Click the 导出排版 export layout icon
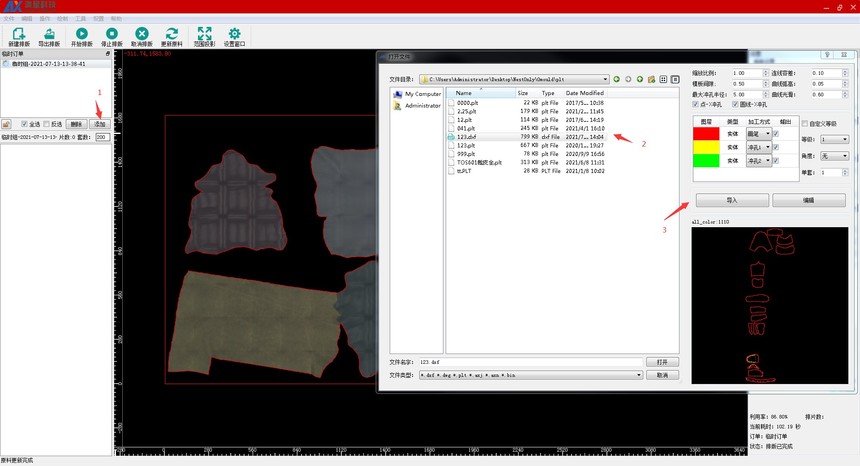 coord(49,33)
